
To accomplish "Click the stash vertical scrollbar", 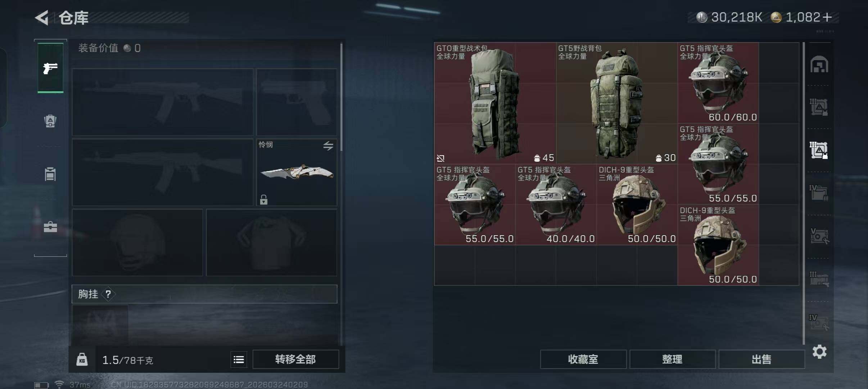I will pyautogui.click(x=804, y=193).
